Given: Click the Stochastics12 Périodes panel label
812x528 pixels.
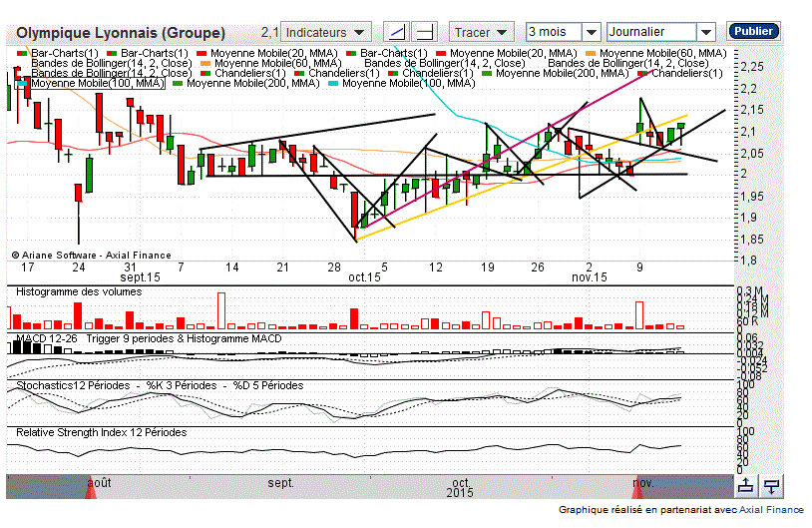Looking at the screenshot, I should 73,385.
